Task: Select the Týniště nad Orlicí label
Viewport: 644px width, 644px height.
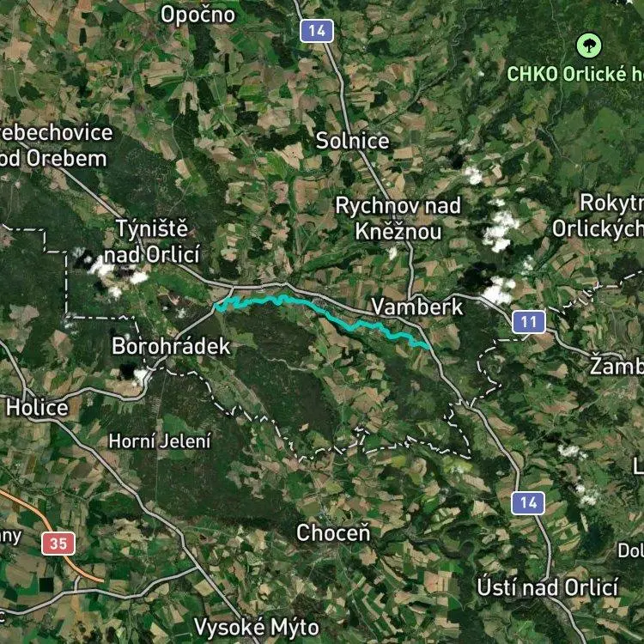Action: click(x=152, y=241)
